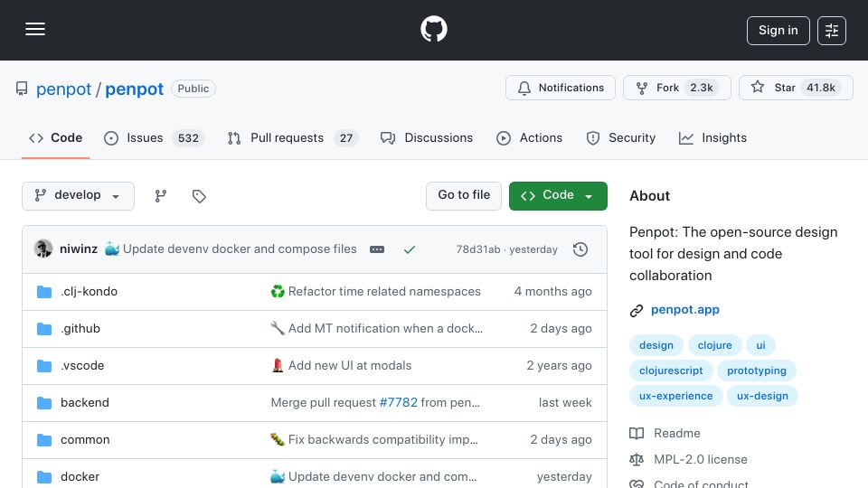Screen dimensions: 868x488
Task: Expand the green Code dropdown
Action: (x=558, y=196)
